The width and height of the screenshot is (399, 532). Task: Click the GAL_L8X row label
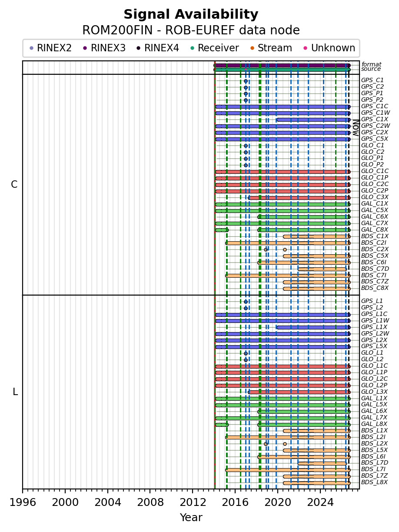pyautogui.click(x=374, y=424)
